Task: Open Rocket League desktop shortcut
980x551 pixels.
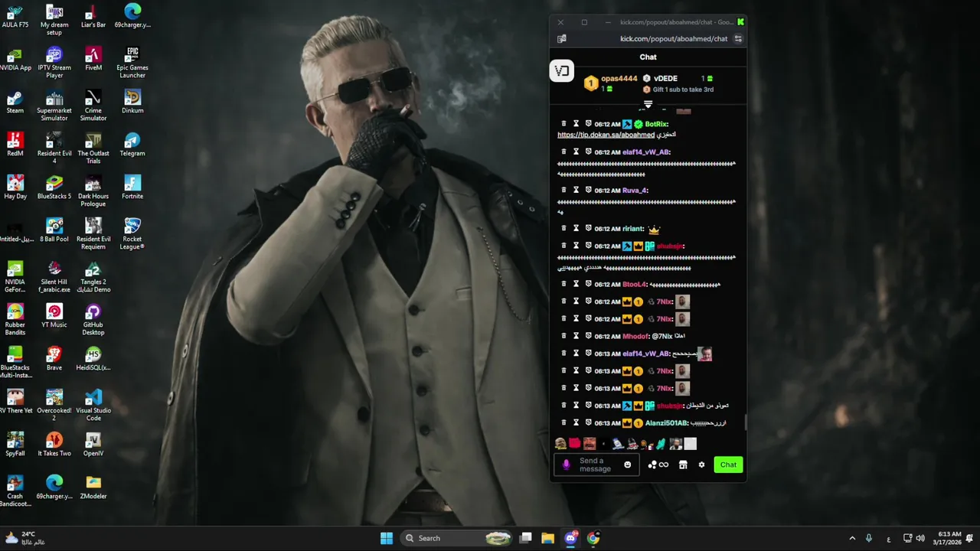Action: [x=132, y=234]
